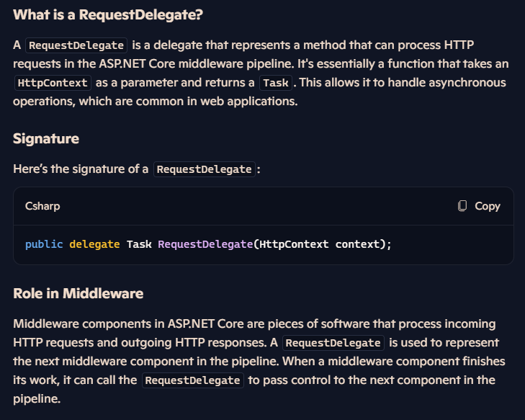Viewport: 525px width, 420px height.
Task: Click the copy clipboard icon
Action: pyautogui.click(x=462, y=205)
